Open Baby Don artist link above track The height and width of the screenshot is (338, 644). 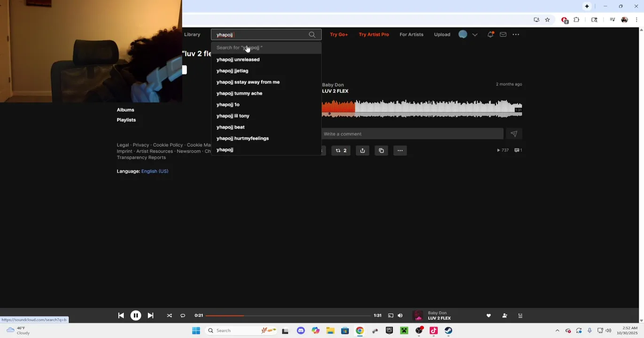coord(333,85)
